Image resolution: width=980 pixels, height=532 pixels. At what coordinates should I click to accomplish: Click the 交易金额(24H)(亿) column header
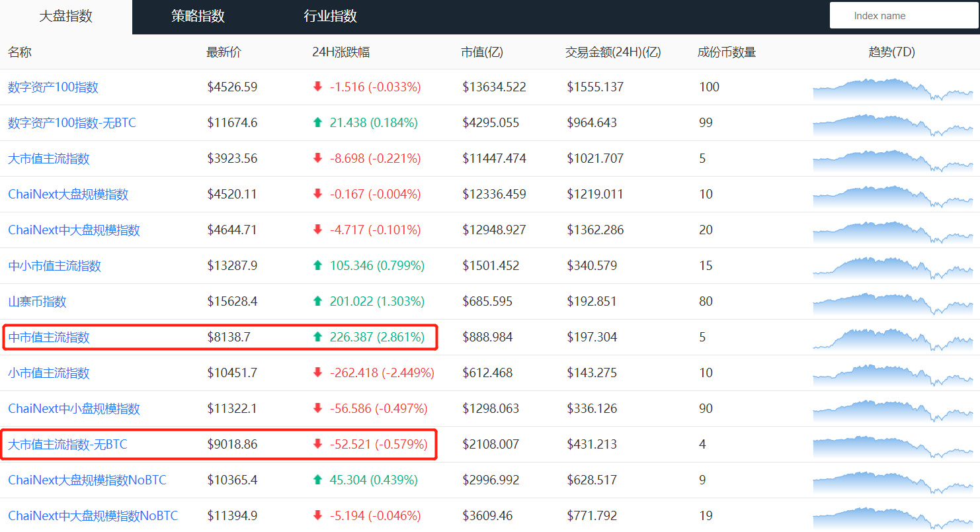tap(613, 52)
